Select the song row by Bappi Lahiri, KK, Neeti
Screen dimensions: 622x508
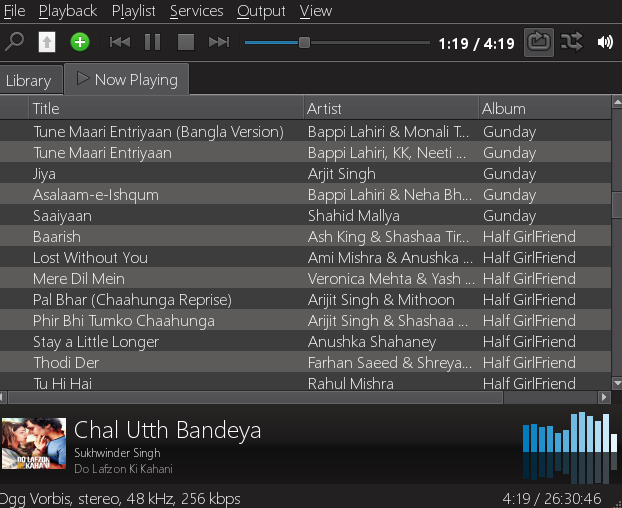click(x=305, y=153)
